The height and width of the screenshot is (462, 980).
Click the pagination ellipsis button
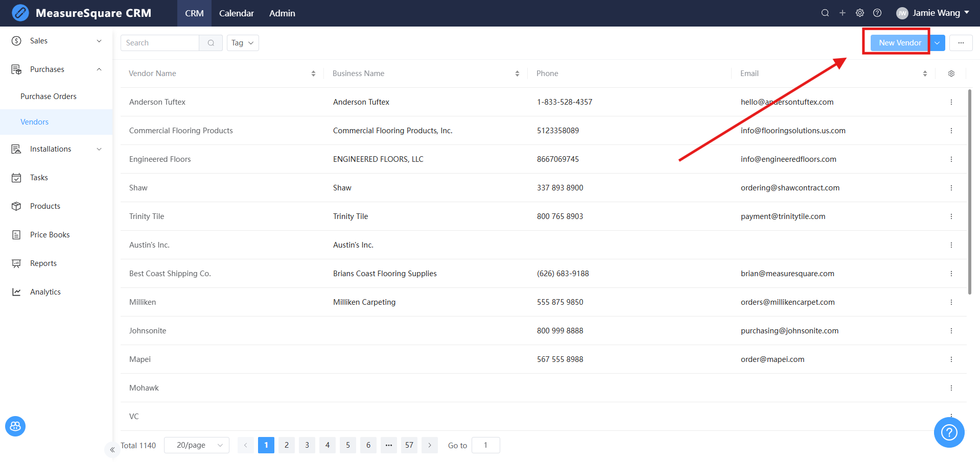click(389, 445)
